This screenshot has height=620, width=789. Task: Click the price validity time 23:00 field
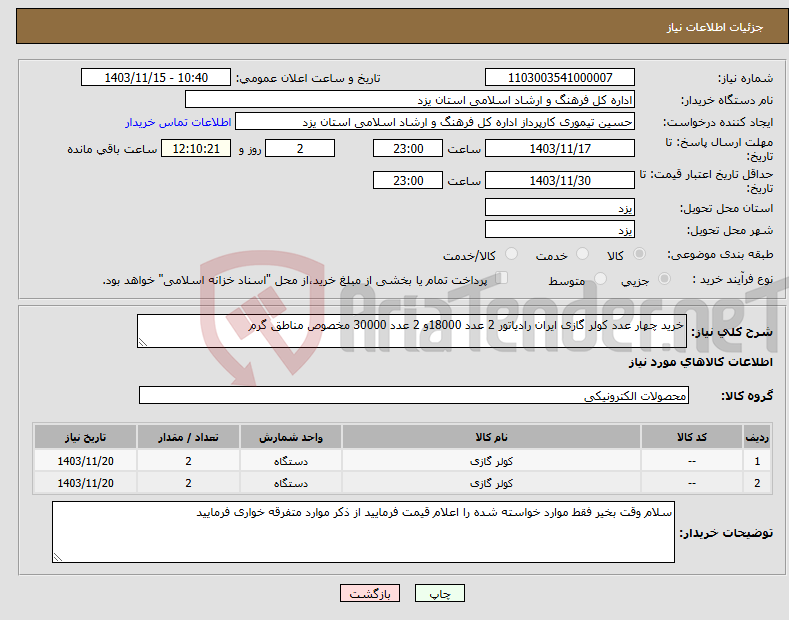(408, 180)
